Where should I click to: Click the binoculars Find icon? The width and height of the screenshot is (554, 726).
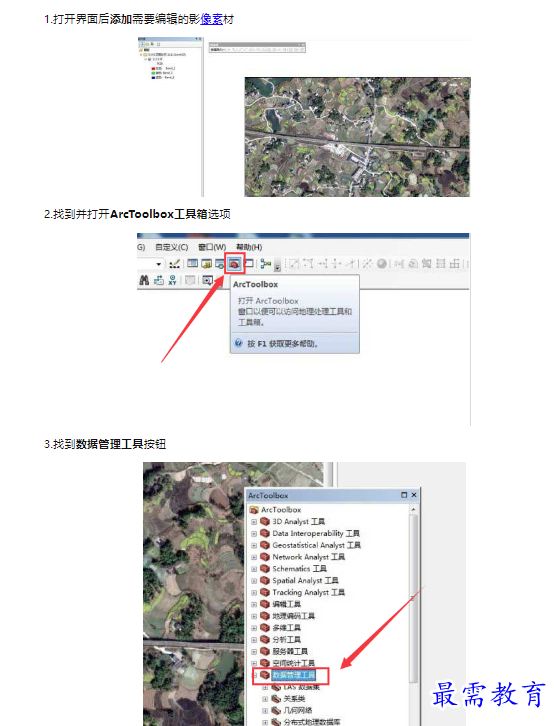click(x=144, y=280)
